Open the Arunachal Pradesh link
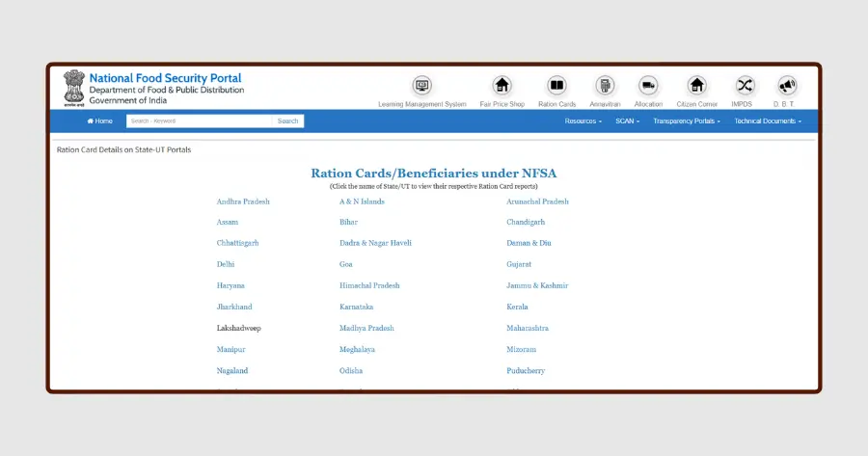This screenshot has height=456, width=868. [x=537, y=201]
